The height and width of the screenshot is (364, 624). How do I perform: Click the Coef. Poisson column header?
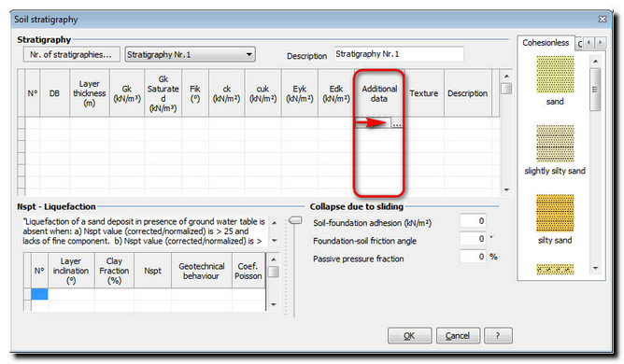pyautogui.click(x=248, y=271)
